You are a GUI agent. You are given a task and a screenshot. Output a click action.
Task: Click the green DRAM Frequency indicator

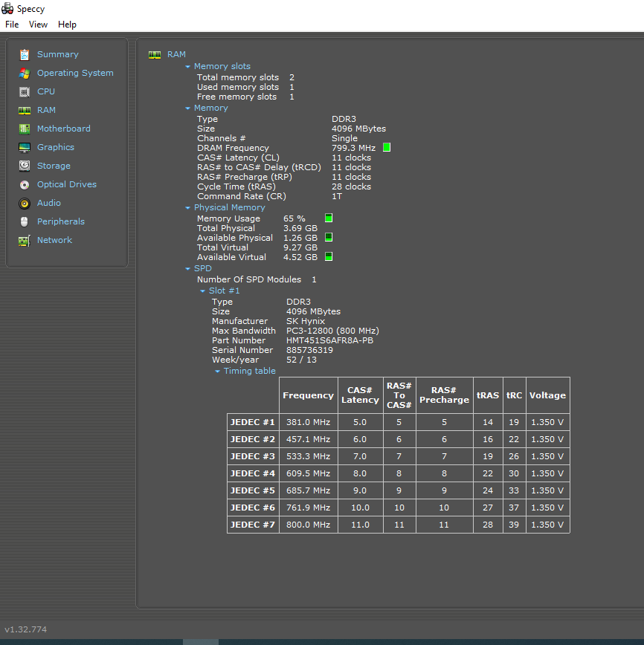click(387, 148)
